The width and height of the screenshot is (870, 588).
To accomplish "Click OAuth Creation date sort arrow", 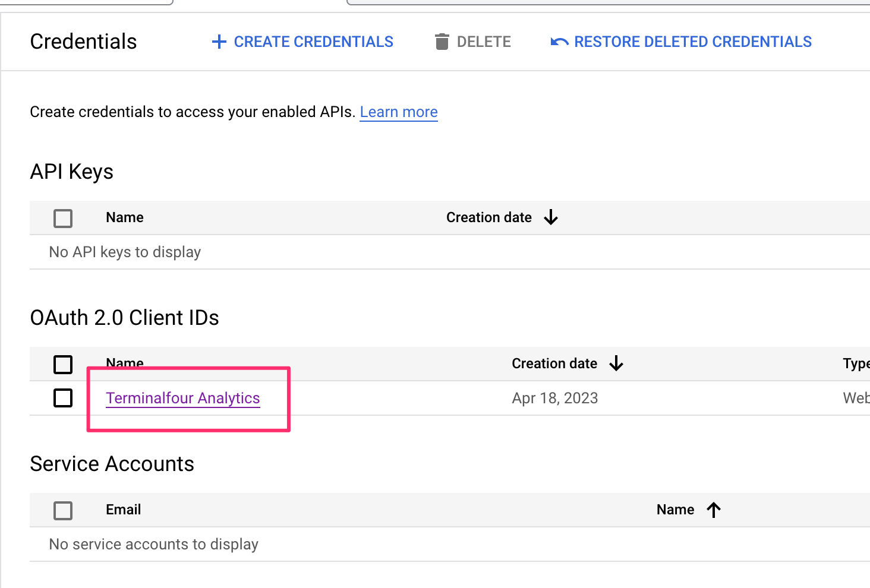I will (616, 363).
